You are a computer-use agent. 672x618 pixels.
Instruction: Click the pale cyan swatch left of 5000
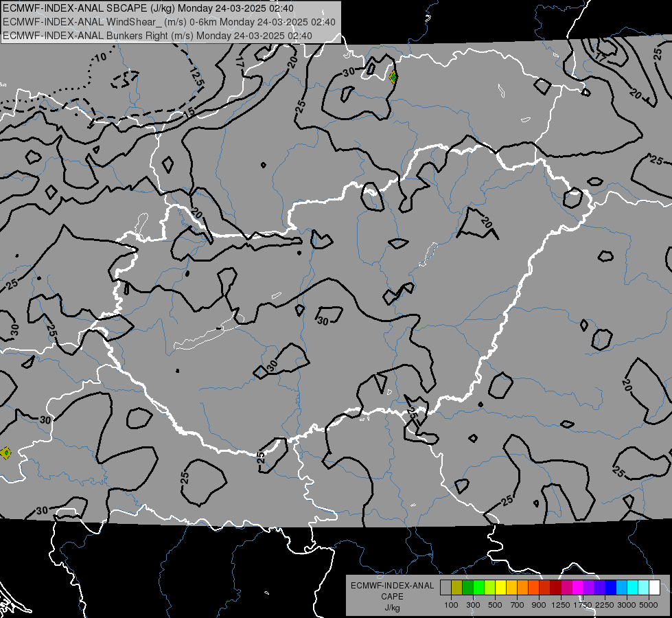coord(644,588)
